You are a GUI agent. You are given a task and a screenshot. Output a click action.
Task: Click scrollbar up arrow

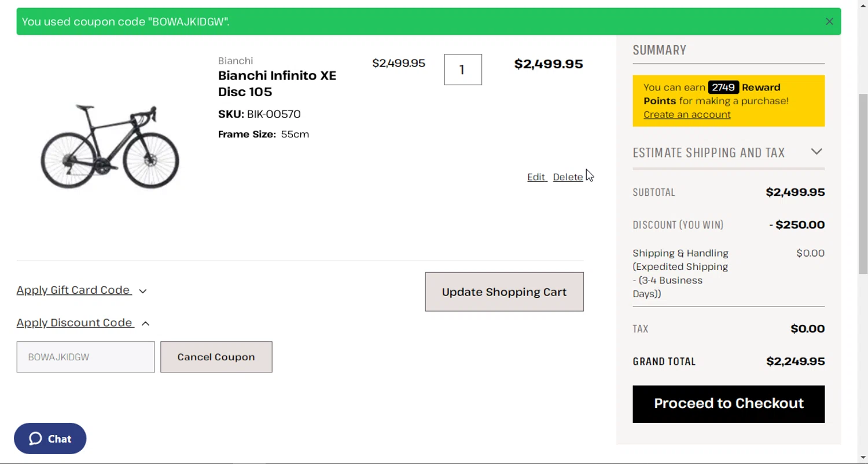click(x=863, y=5)
